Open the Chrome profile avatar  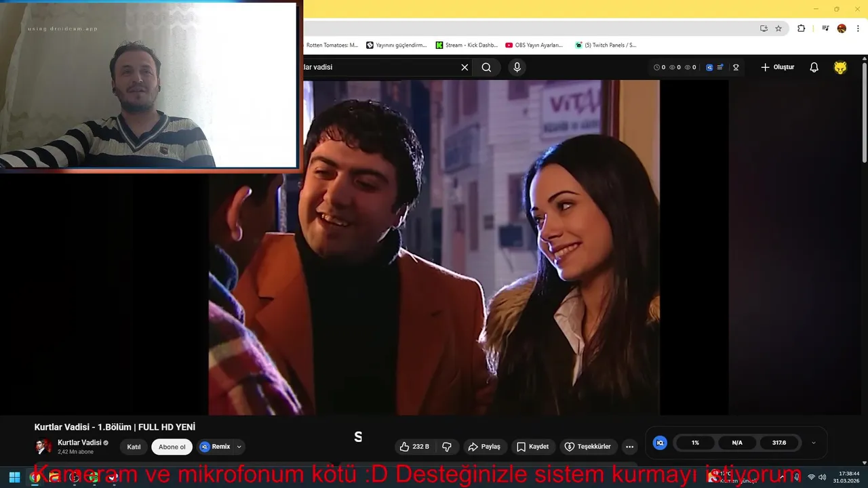pos(842,28)
